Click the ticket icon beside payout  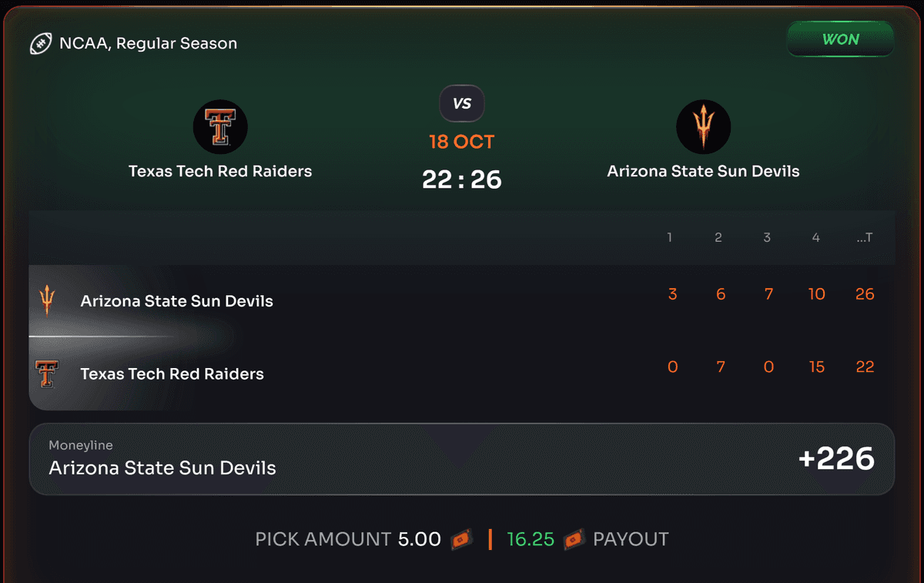point(574,540)
